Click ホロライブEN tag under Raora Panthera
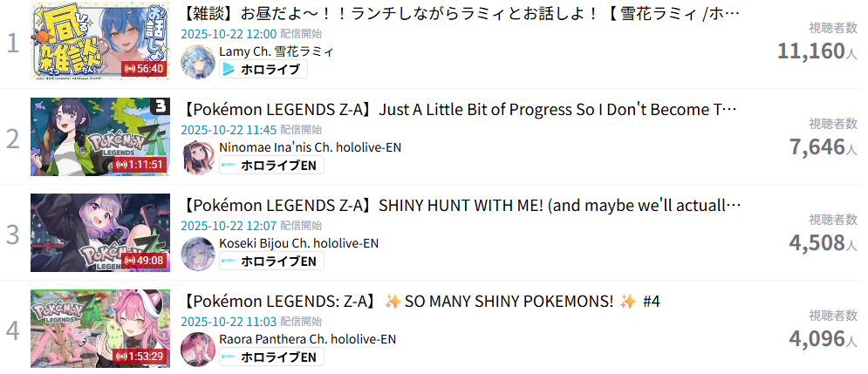The width and height of the screenshot is (868, 374). point(272,357)
